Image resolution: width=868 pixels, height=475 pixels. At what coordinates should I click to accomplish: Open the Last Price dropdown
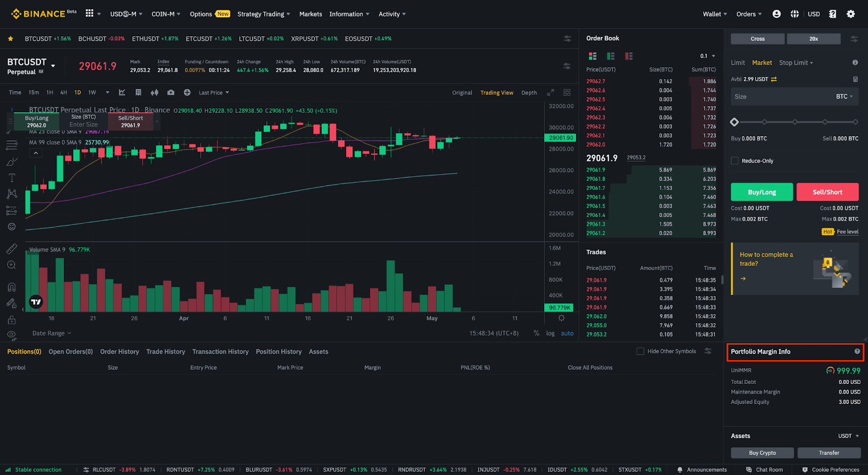point(214,93)
